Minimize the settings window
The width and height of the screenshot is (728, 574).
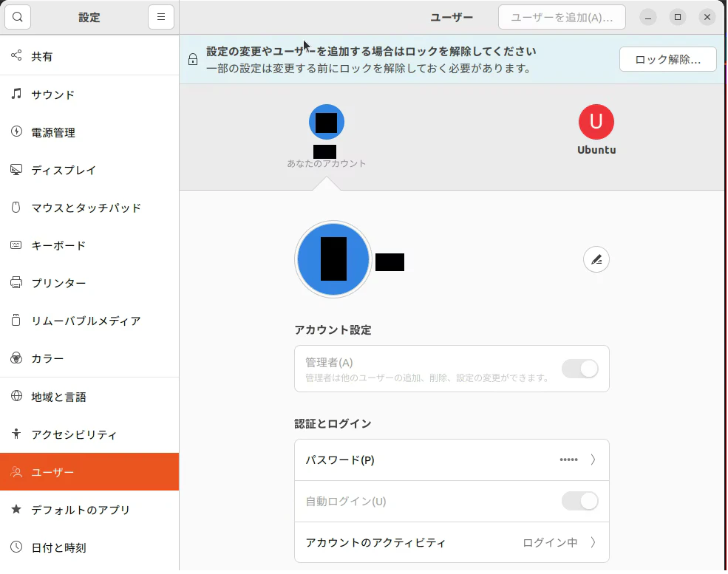[648, 17]
